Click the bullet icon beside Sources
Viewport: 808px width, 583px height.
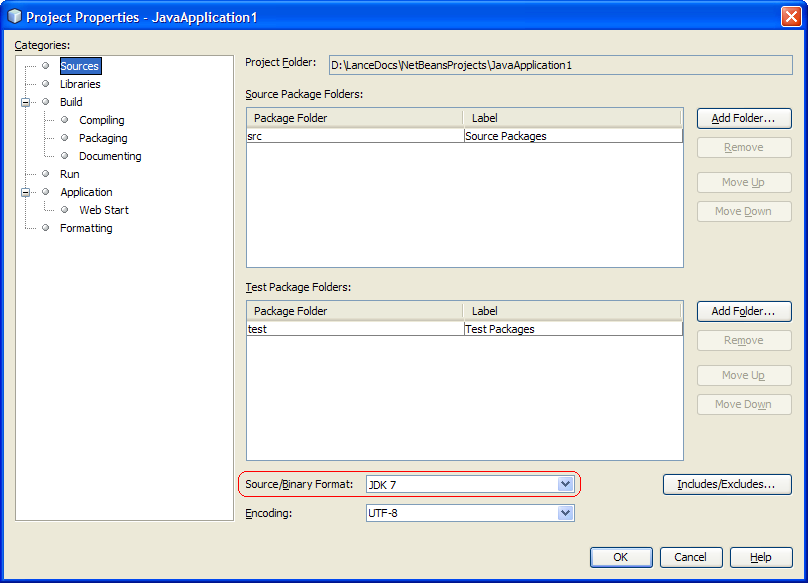tap(45, 65)
